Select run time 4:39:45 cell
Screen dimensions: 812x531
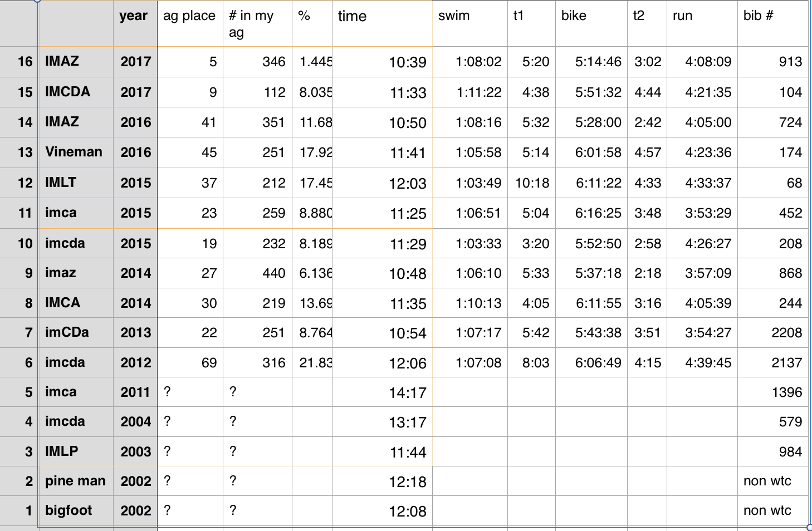point(702,363)
